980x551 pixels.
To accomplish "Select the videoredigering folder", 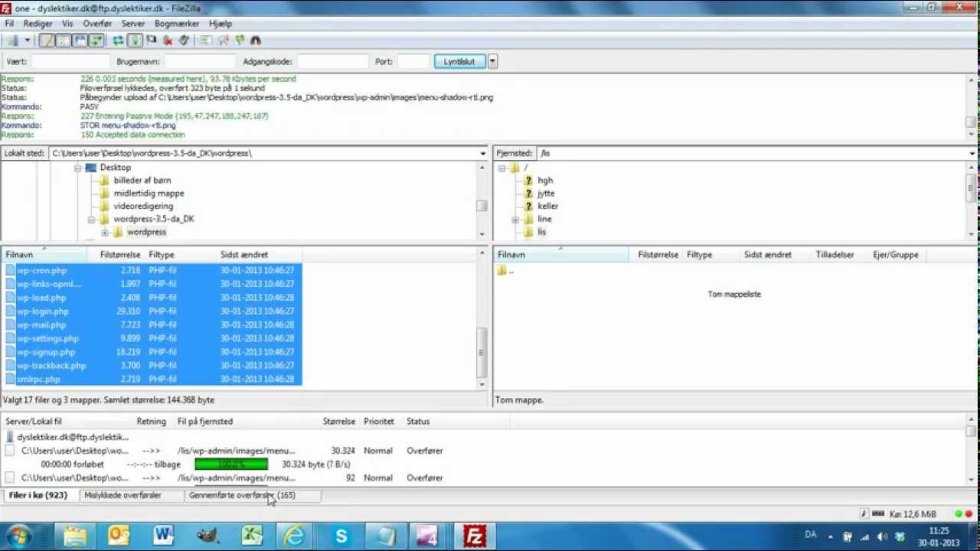I will 143,206.
